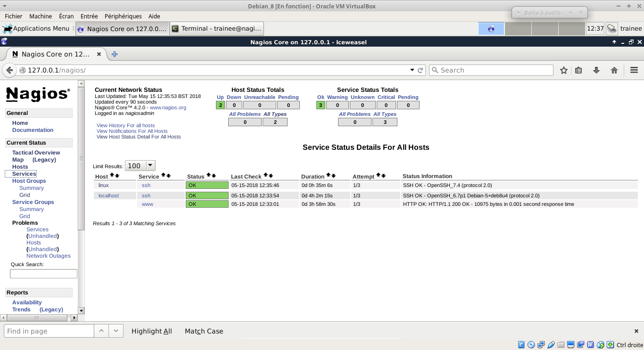The image size is (644, 350).
Task: Open Availability report link
Action: 27,302
